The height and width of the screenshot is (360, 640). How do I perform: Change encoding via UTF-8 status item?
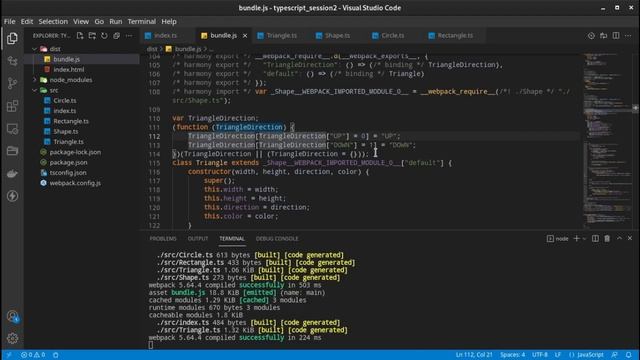[540, 355]
